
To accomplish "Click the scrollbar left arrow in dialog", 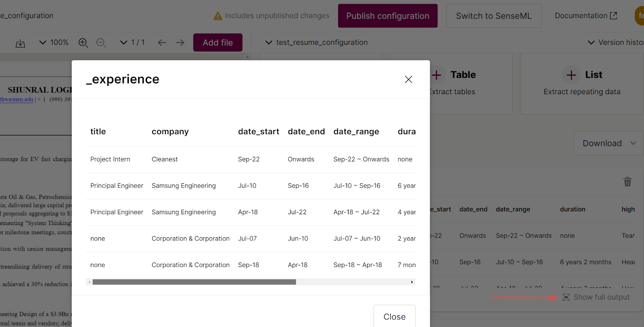I will pos(89,282).
